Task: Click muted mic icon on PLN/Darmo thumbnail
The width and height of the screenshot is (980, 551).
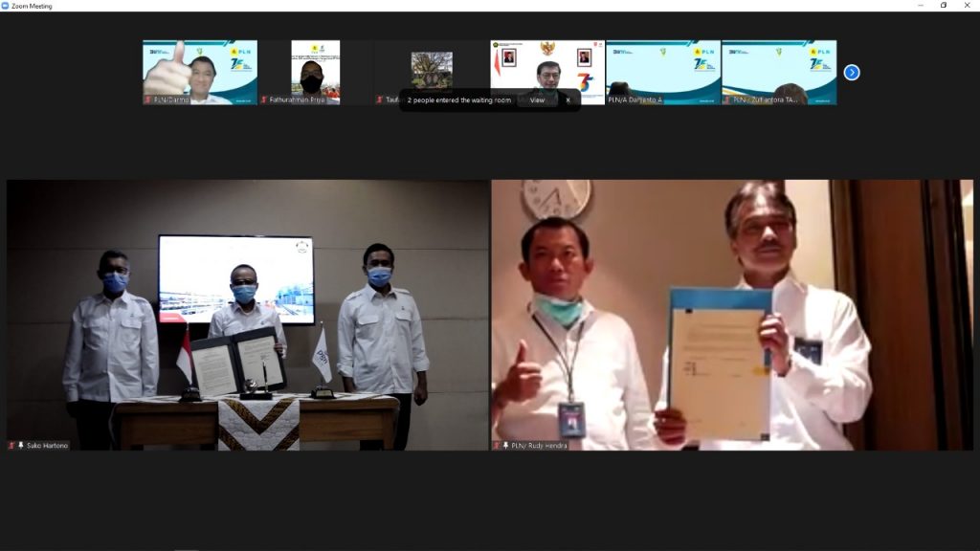Action: [147, 99]
